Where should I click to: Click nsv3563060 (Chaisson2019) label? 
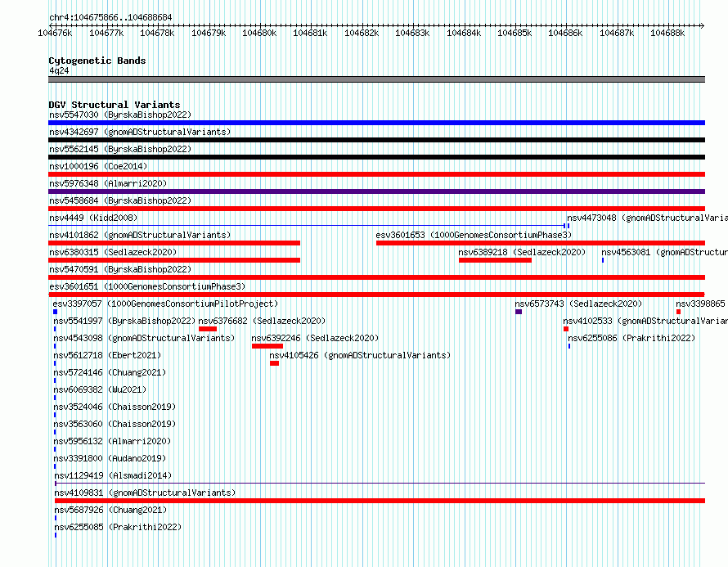tap(115, 424)
